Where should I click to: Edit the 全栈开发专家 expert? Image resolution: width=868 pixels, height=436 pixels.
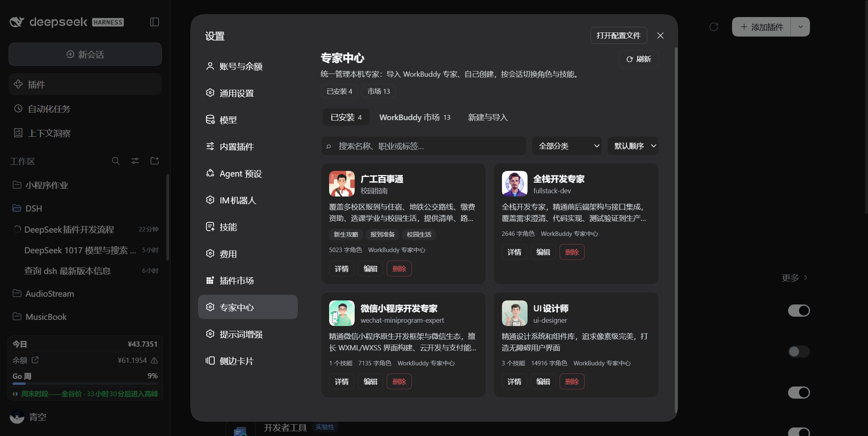pyautogui.click(x=543, y=252)
